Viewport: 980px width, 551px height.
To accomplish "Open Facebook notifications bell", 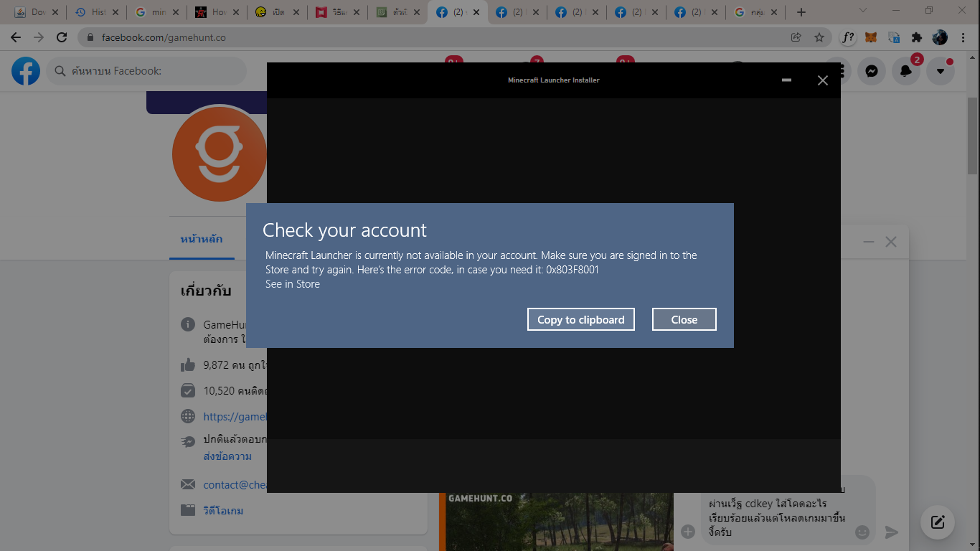I will click(906, 71).
